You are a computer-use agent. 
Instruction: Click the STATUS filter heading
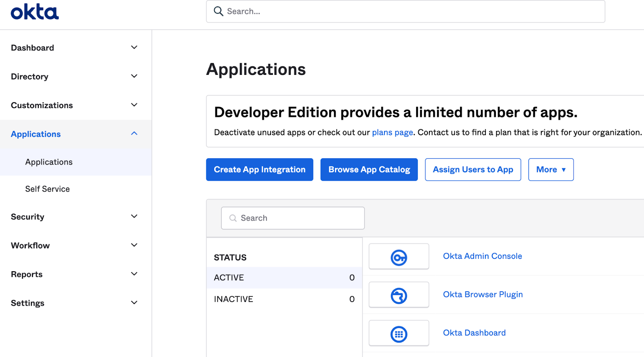[x=230, y=258]
